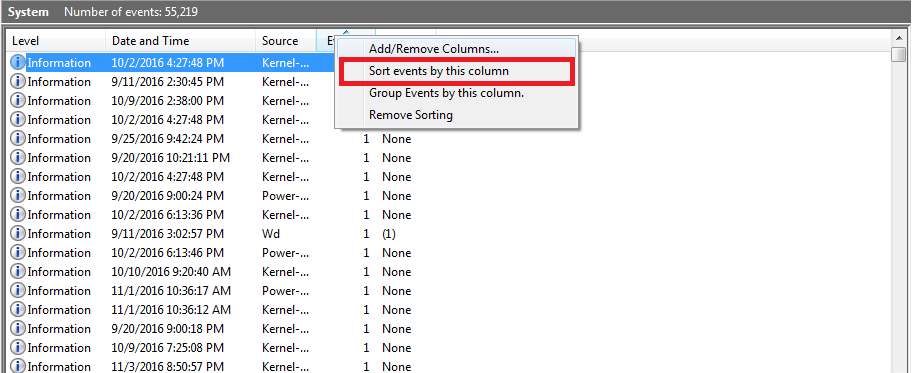The width and height of the screenshot is (912, 373).
Task: Click info icon of 9/20/2016 9:00:24 PM event
Action: [x=19, y=196]
